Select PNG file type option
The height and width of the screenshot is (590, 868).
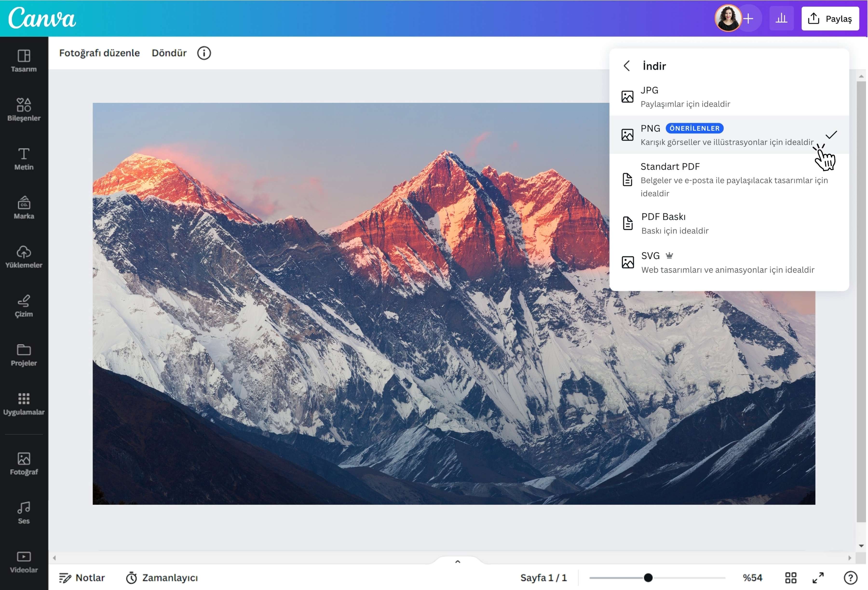tap(729, 135)
